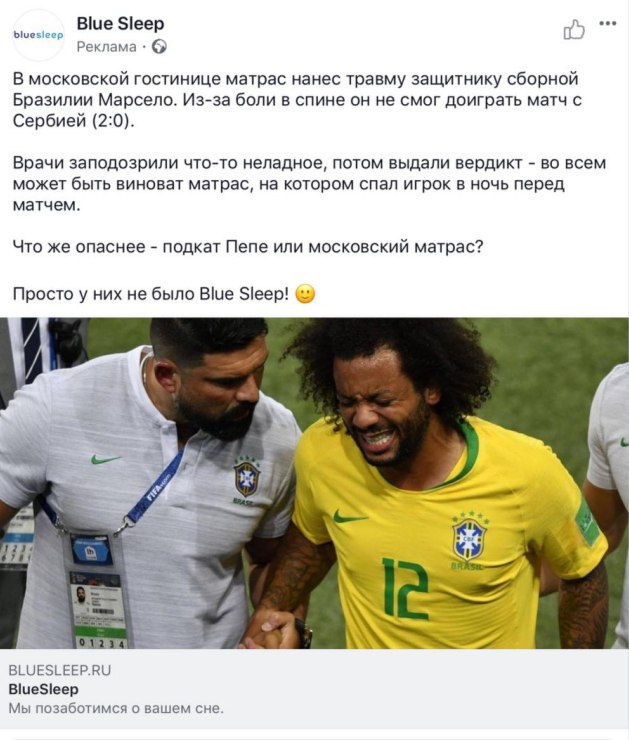Click the CBF crest on yellow jersey
629x740 pixels.
[x=469, y=539]
